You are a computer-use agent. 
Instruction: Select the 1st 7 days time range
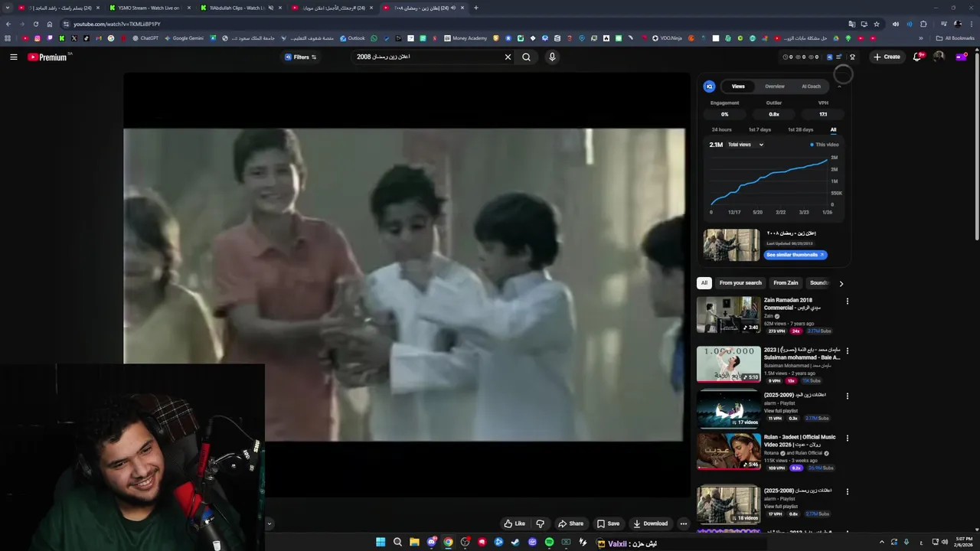pos(759,129)
